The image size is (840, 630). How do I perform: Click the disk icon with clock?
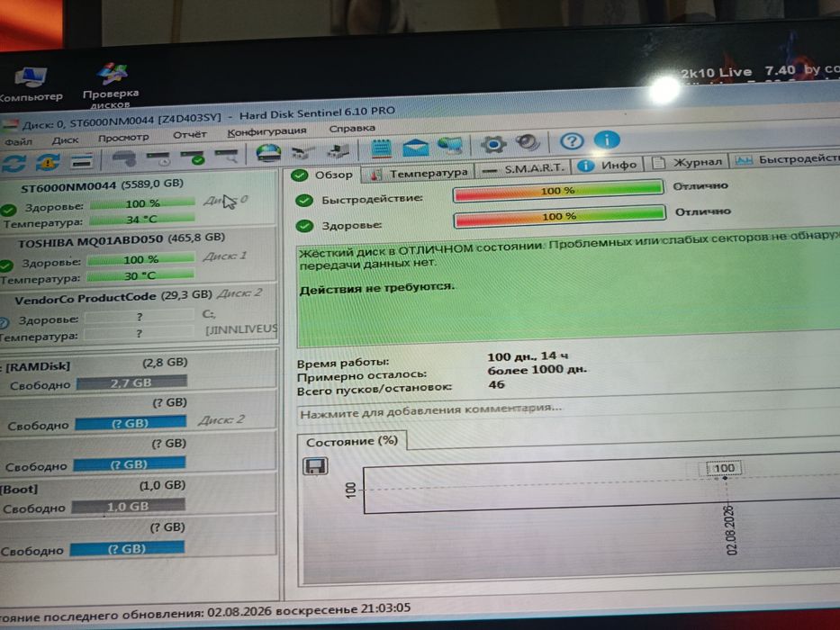[x=158, y=158]
